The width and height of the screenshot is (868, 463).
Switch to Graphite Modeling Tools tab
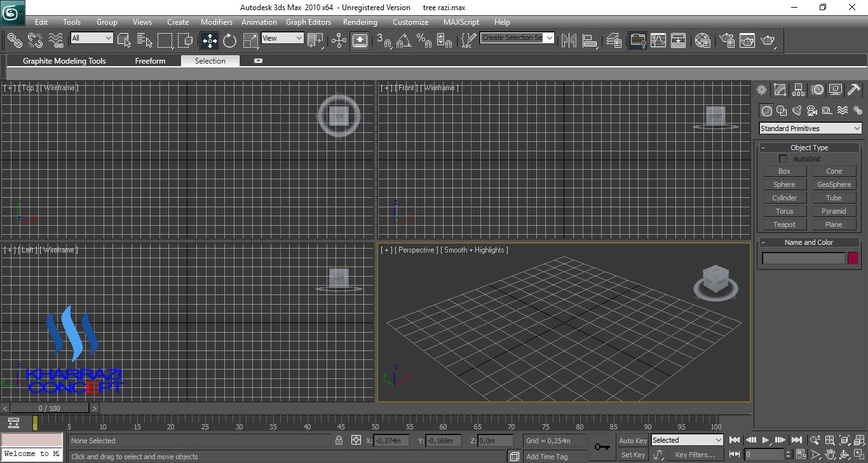64,61
